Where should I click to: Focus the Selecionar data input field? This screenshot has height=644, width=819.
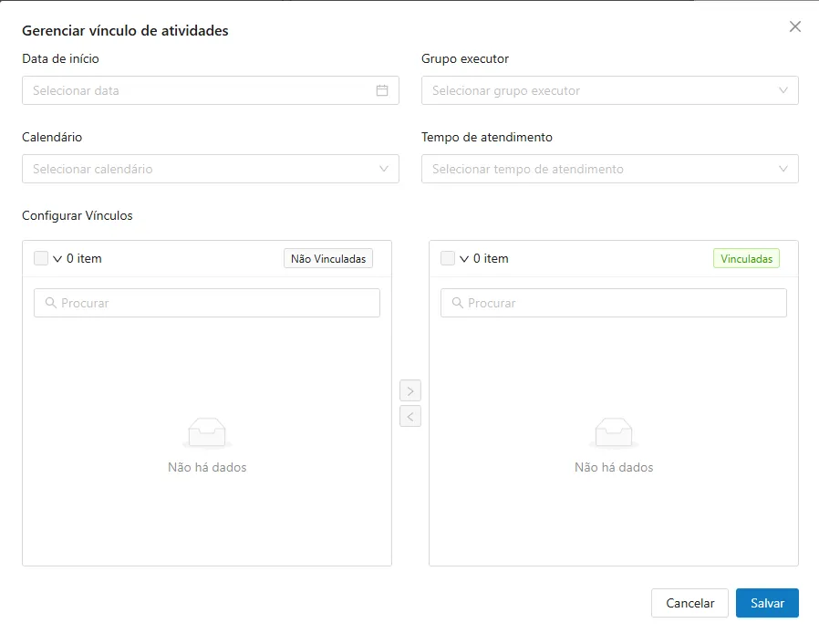point(211,90)
